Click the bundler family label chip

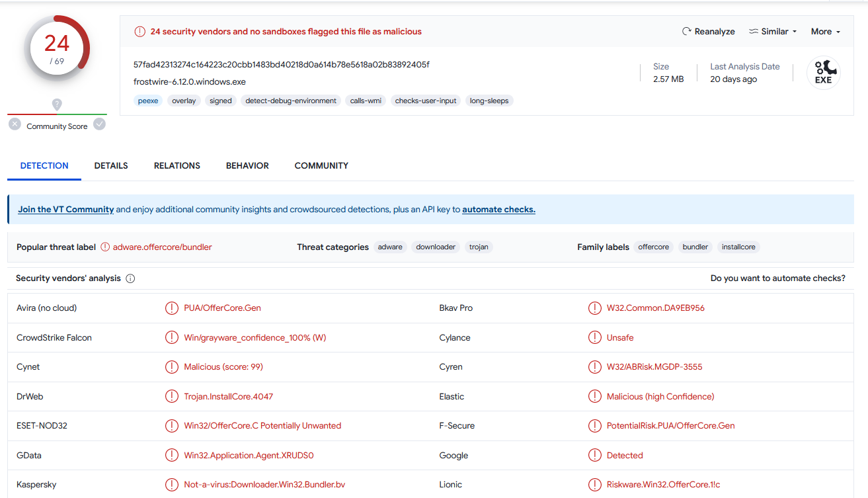pyautogui.click(x=695, y=247)
